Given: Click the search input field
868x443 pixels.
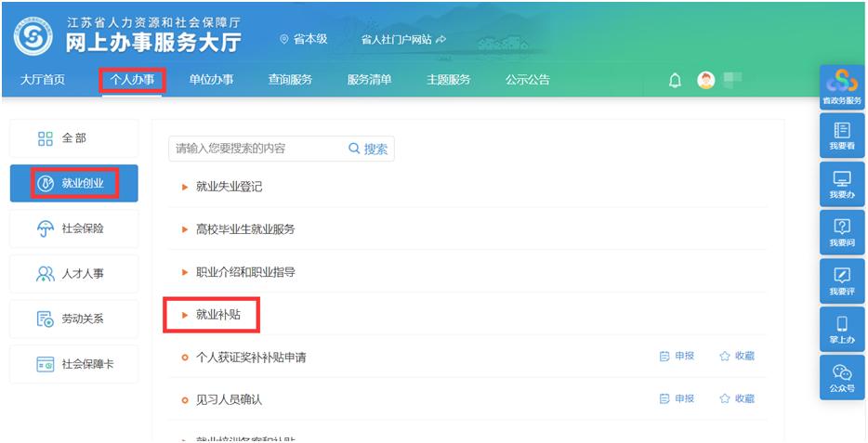Looking at the screenshot, I should tap(256, 149).
